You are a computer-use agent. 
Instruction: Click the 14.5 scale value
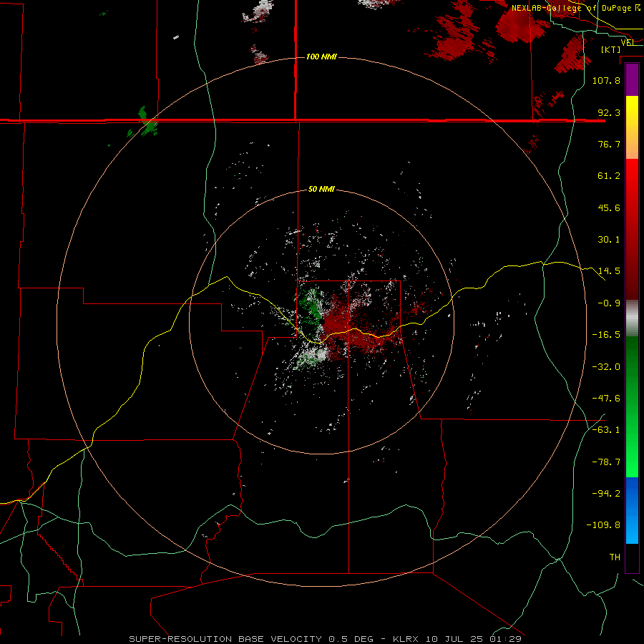(609, 271)
